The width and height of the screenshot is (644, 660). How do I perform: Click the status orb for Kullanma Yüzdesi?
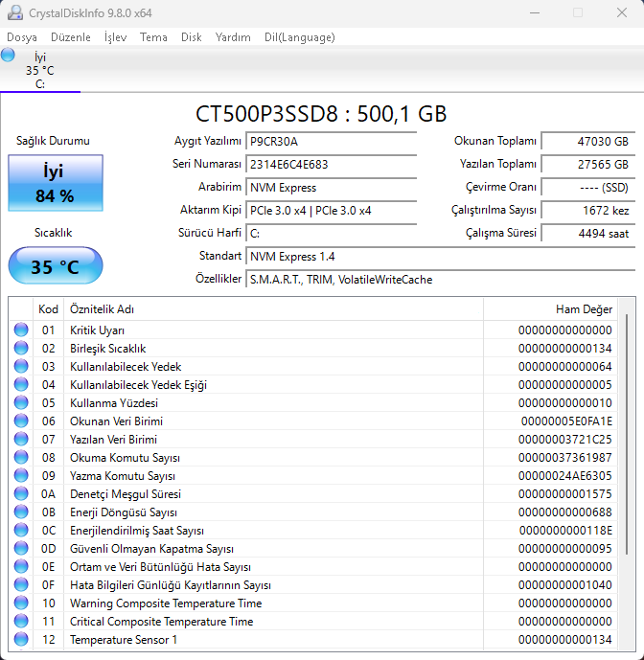pyautogui.click(x=21, y=402)
